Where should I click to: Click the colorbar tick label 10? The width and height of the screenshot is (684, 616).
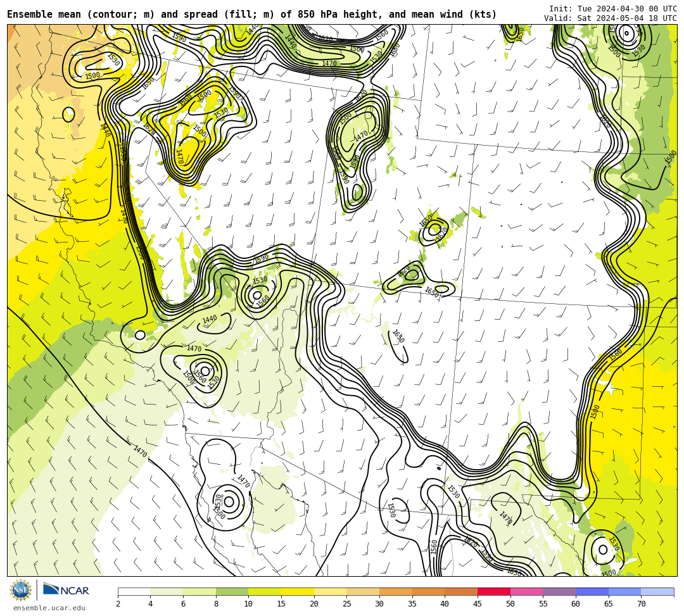[249, 604]
